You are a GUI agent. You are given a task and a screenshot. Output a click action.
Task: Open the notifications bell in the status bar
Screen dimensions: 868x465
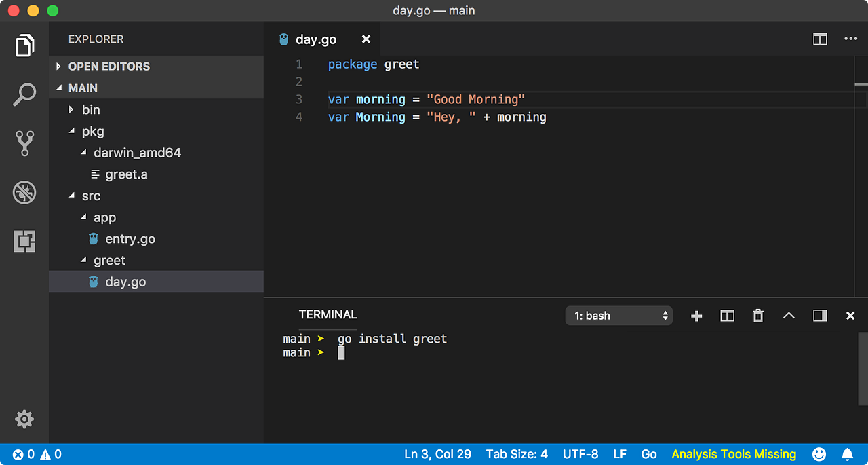(847, 453)
